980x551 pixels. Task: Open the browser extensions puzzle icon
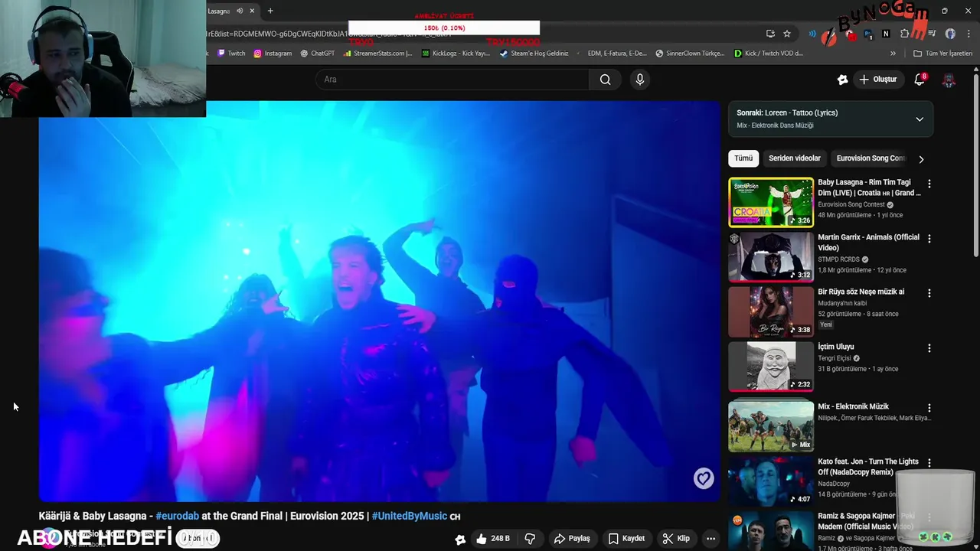pyautogui.click(x=904, y=34)
